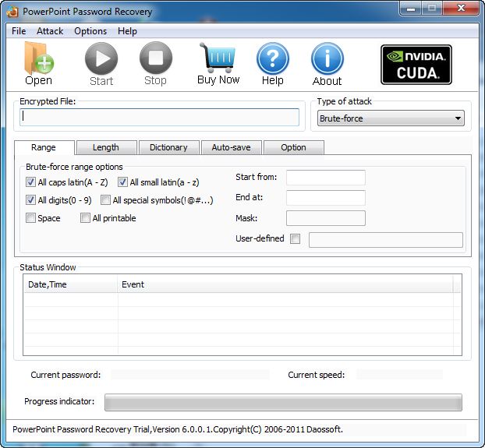Switch to the Dictionary tab
The width and height of the screenshot is (485, 448).
tap(168, 147)
